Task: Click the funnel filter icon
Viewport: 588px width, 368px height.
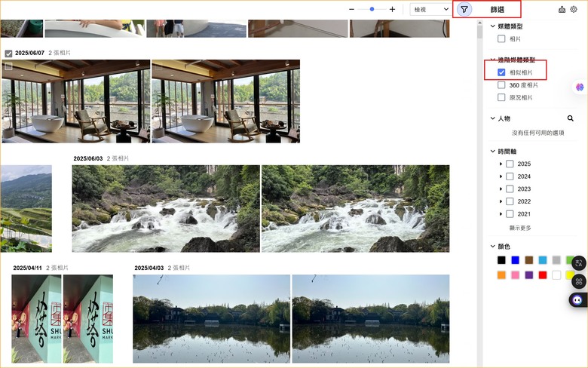Action: coord(464,9)
